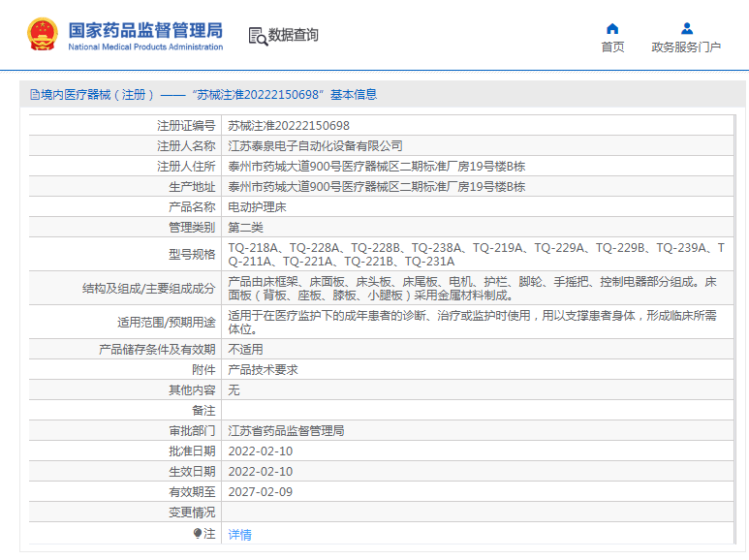This screenshot has width=749, height=560.
Task: Click the 注册人住所 address value
Action: click(x=376, y=167)
